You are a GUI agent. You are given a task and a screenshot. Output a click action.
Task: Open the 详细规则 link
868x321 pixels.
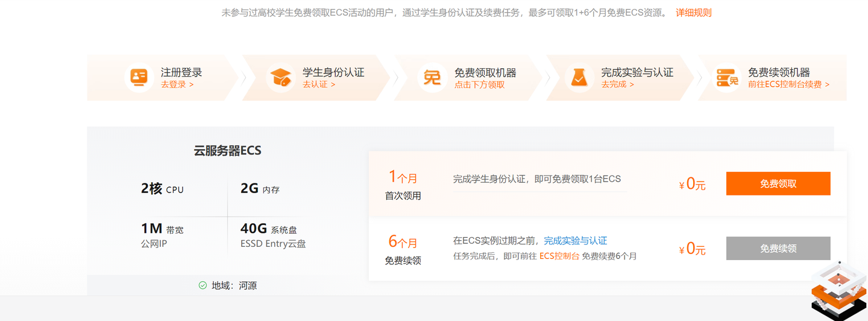point(694,13)
